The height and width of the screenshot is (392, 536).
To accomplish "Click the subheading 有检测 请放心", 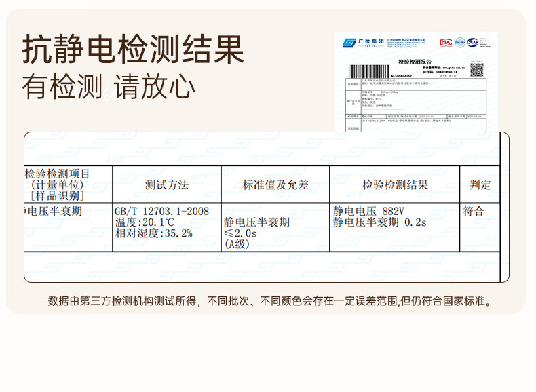I will pyautogui.click(x=109, y=86).
